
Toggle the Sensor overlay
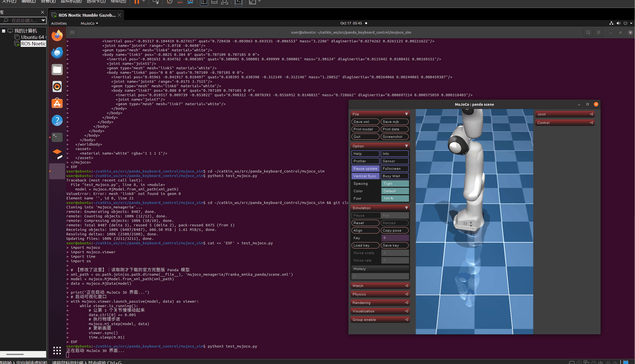pos(394,161)
